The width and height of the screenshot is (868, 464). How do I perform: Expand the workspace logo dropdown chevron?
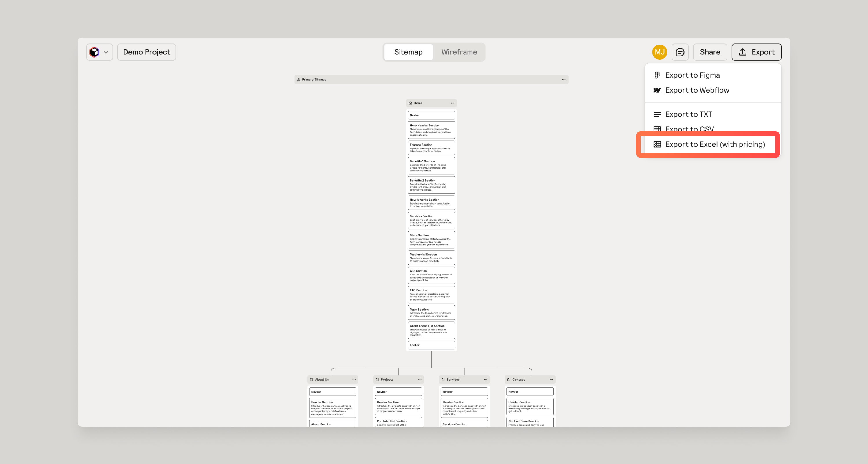[106, 52]
